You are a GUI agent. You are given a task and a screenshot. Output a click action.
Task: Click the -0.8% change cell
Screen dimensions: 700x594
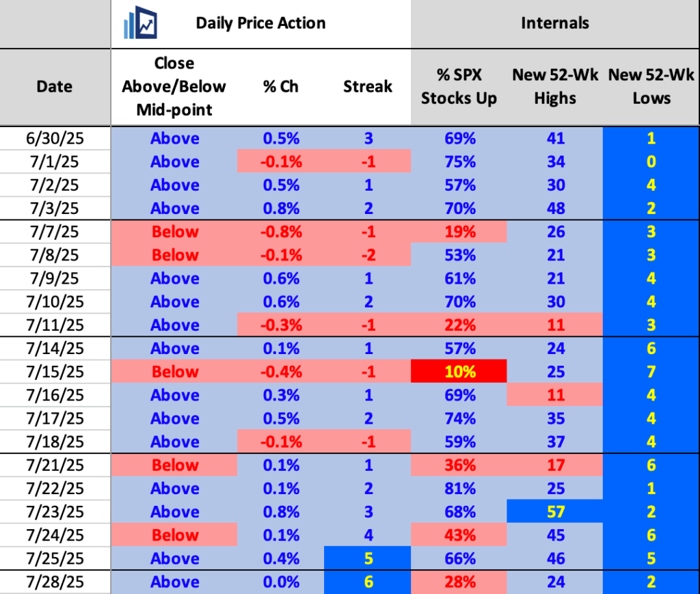click(282, 232)
